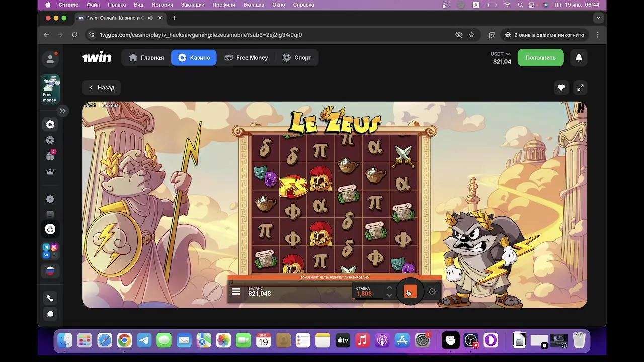Open the tab search dropdown arrow
Image resolution: width=644 pixels, height=362 pixels.
598,18
